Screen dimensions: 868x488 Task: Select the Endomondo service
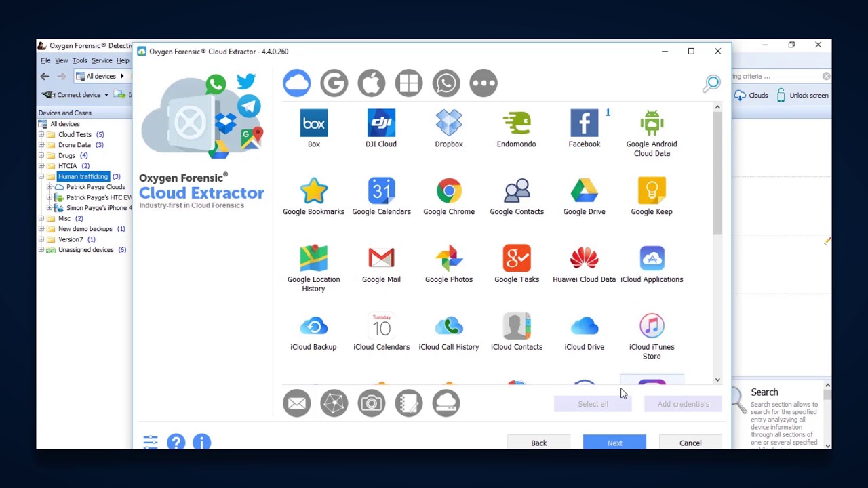[x=517, y=123]
